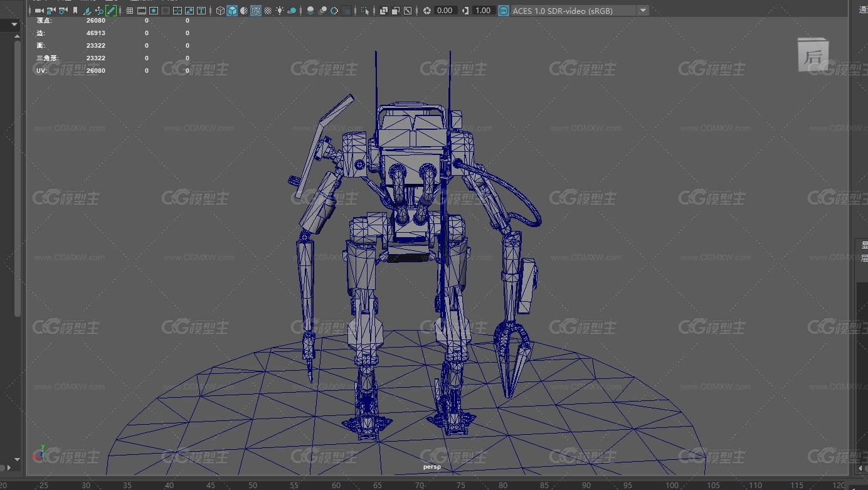
Task: Click the persp camera label
Action: click(432, 467)
